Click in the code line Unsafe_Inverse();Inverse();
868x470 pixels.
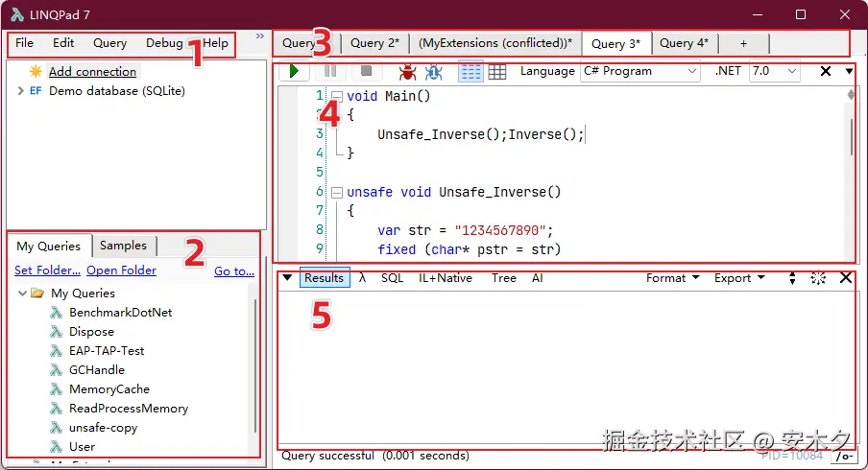(x=480, y=135)
